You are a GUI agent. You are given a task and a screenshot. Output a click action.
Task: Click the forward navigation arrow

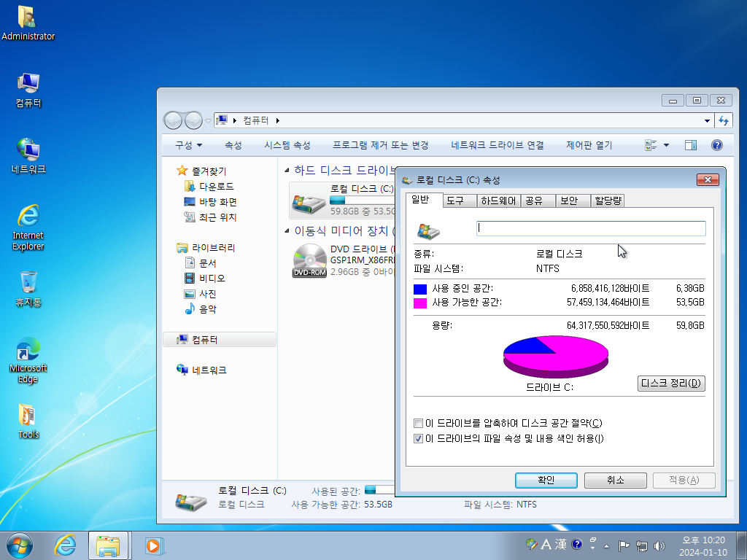click(x=193, y=120)
